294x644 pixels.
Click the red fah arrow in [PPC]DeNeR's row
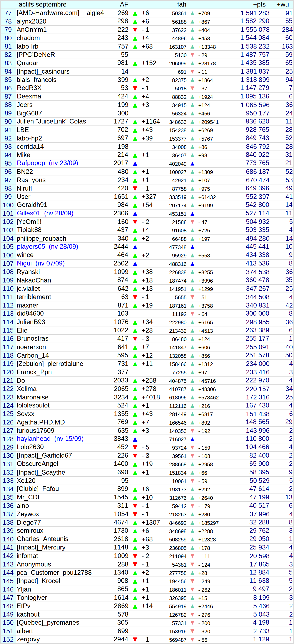coord(192,55)
